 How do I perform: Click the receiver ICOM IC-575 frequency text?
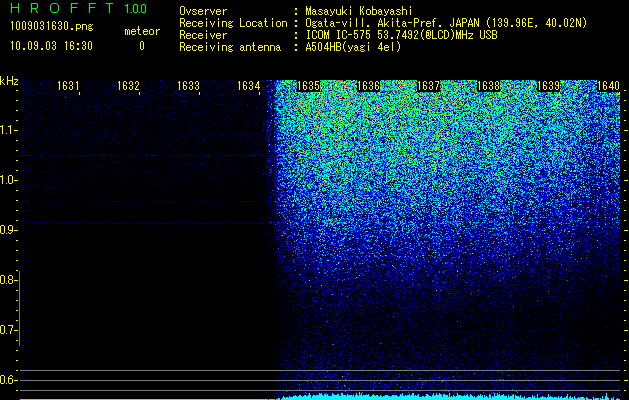pyautogui.click(x=401, y=35)
